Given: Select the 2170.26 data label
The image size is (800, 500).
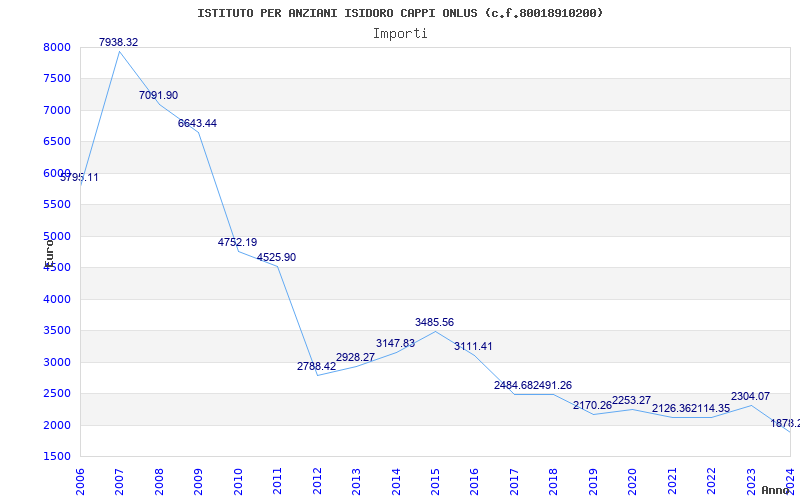Looking at the screenshot, I should click(x=592, y=406).
